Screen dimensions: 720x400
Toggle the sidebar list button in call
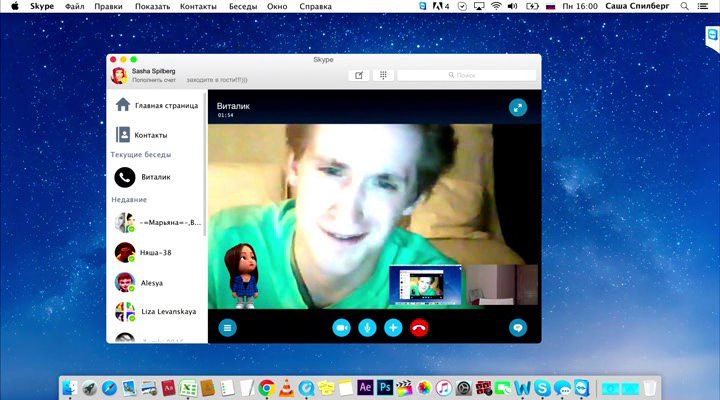click(x=228, y=327)
